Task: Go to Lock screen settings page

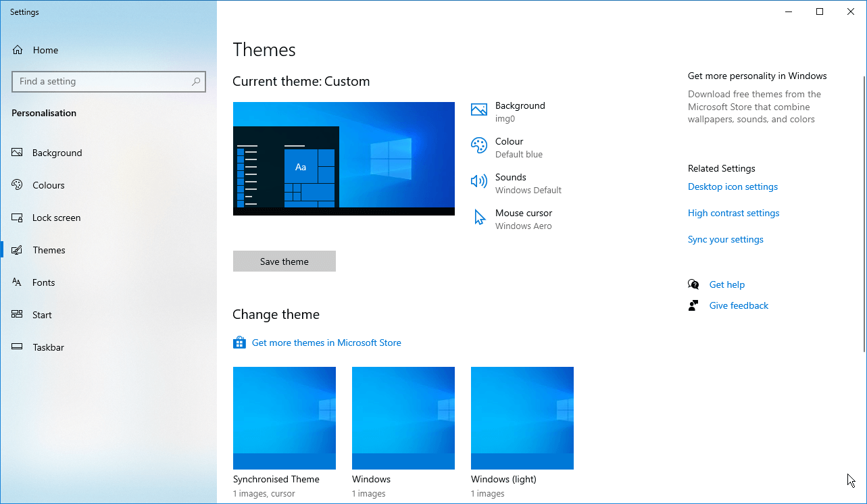Action: (56, 218)
